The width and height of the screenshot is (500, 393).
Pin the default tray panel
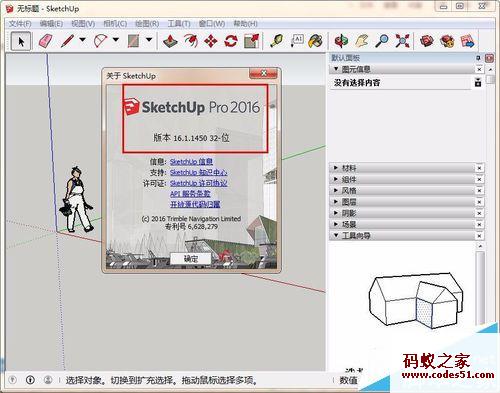(478, 58)
